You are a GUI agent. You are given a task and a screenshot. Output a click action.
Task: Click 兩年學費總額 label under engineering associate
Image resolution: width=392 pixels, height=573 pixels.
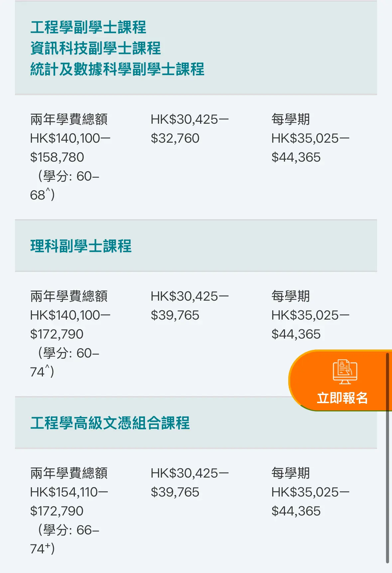pyautogui.click(x=69, y=119)
